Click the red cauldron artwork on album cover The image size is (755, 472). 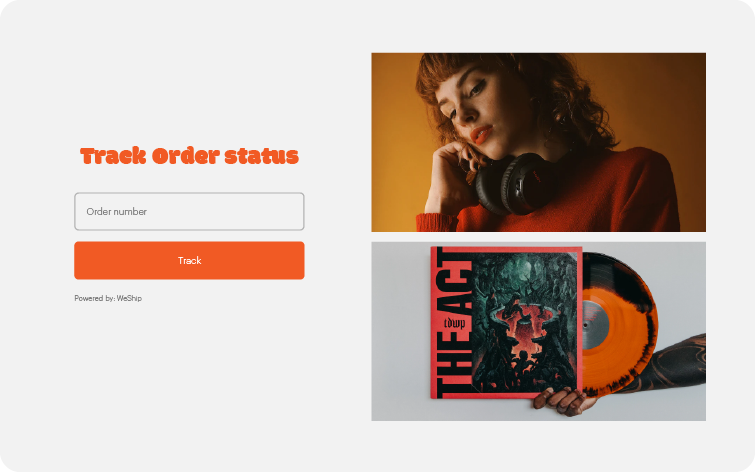tap(525, 325)
